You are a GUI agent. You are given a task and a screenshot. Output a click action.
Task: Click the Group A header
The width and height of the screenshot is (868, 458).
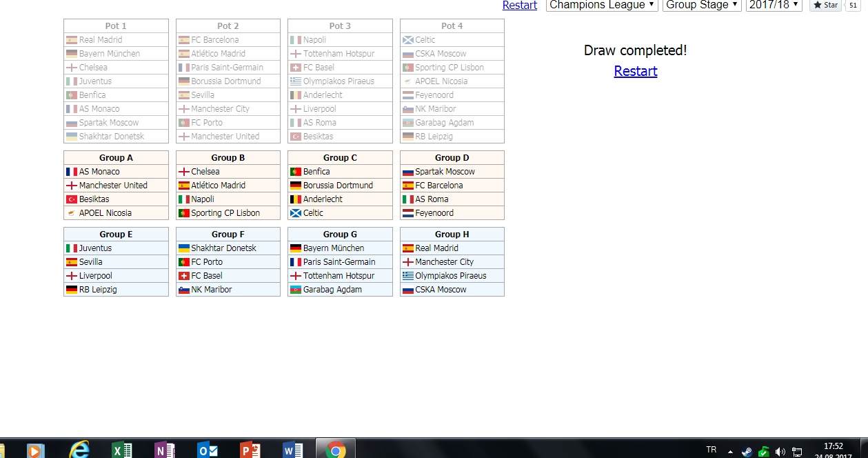pos(116,158)
